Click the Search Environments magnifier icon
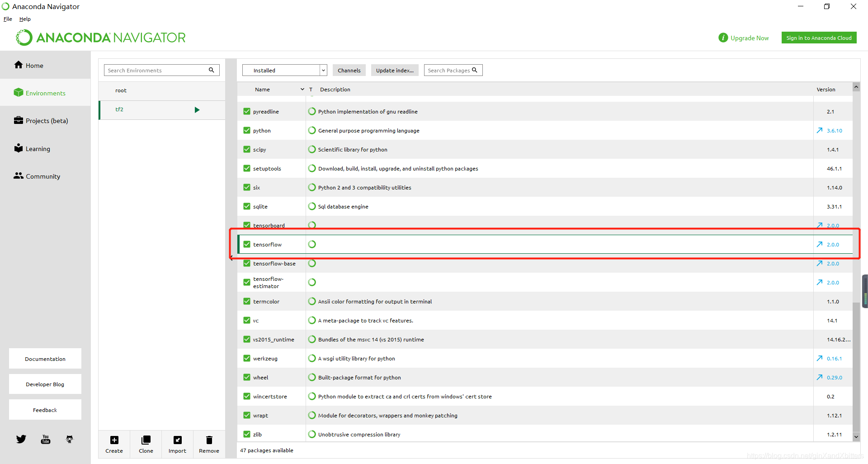 coord(211,70)
